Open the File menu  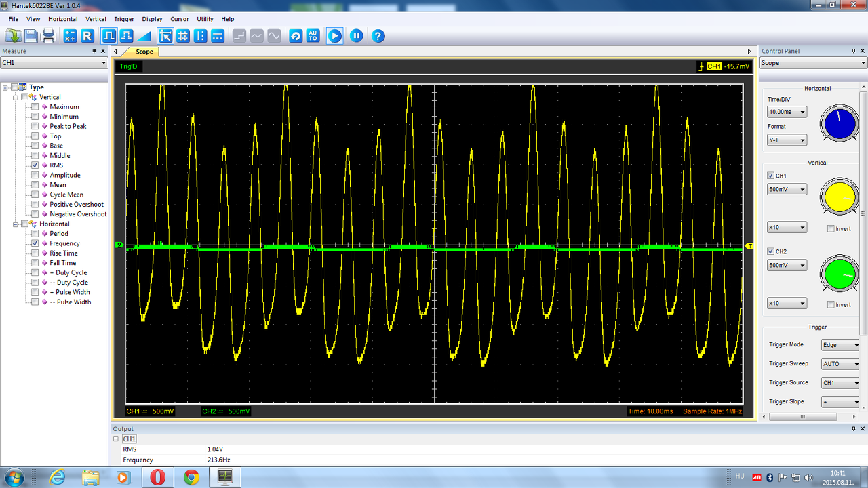click(x=14, y=19)
